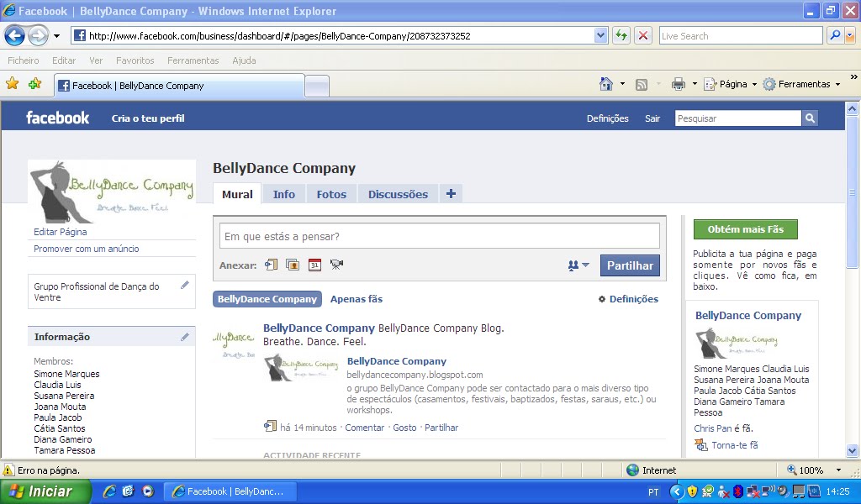Image resolution: width=861 pixels, height=504 pixels.
Task: Click the IE Back navigation button
Action: click(x=15, y=36)
